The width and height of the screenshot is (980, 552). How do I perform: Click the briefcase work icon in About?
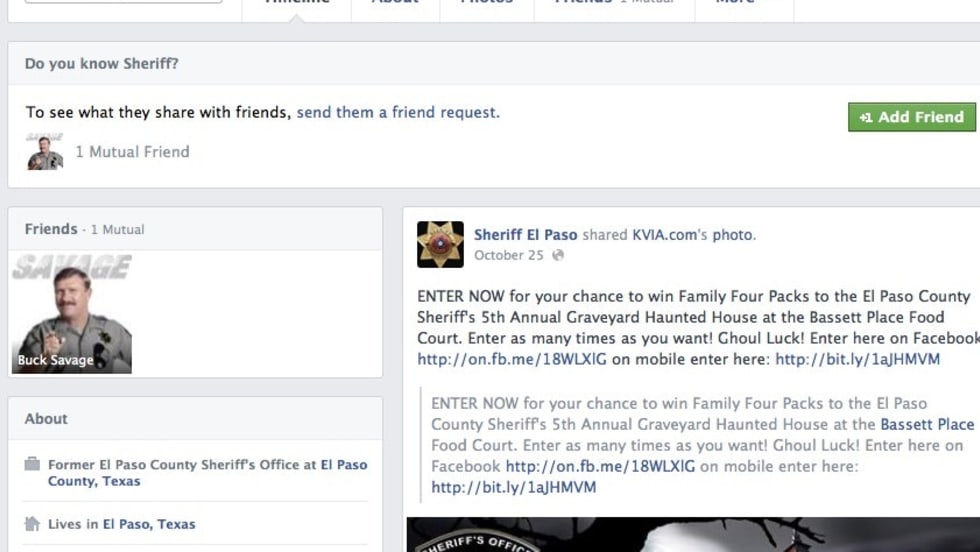(x=32, y=464)
